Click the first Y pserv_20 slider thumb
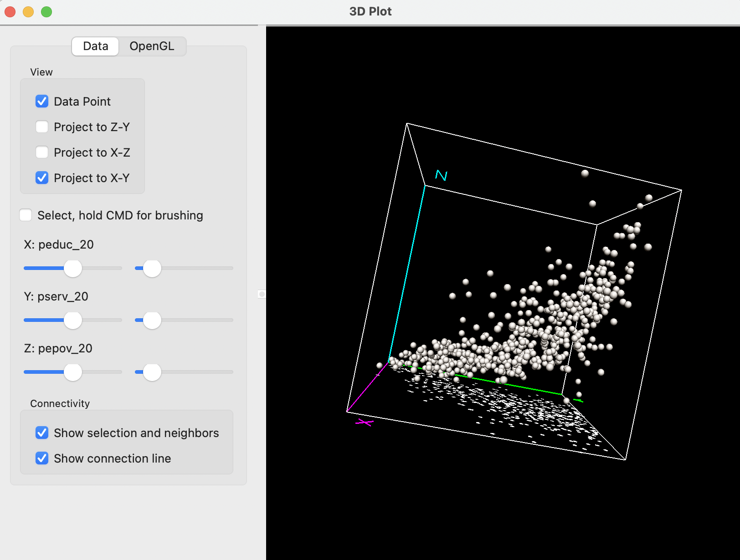The height and width of the screenshot is (560, 740). click(x=73, y=320)
